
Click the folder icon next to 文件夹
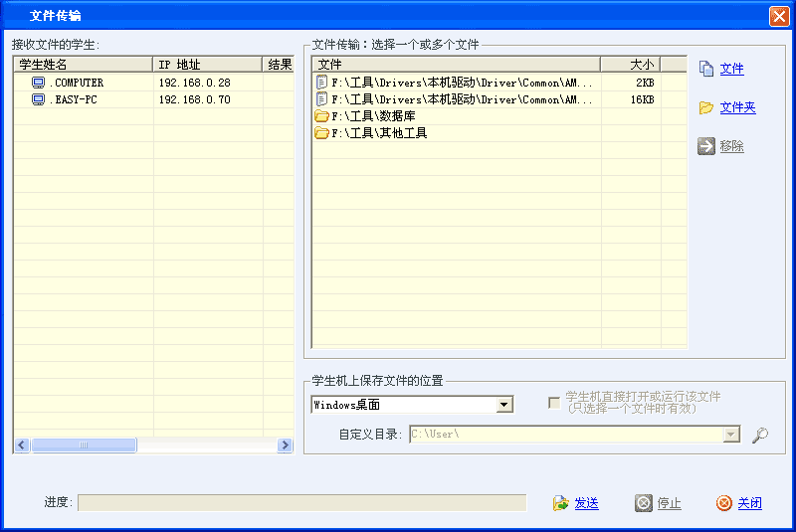click(x=706, y=107)
